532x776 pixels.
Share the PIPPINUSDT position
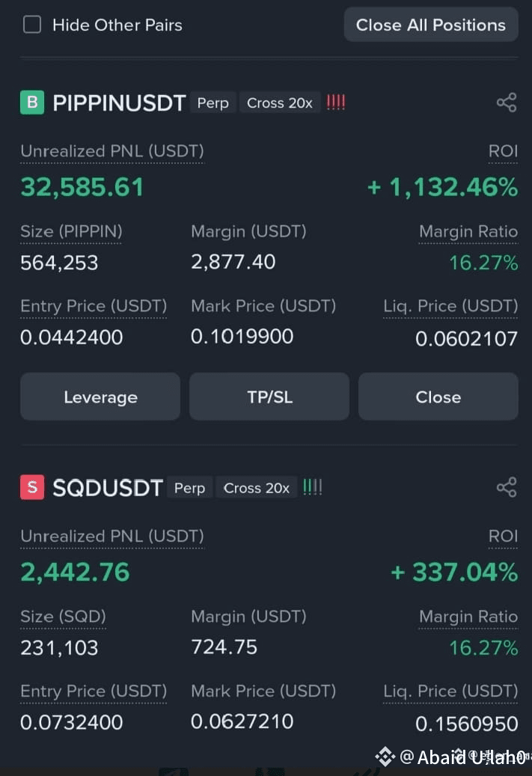coord(507,103)
